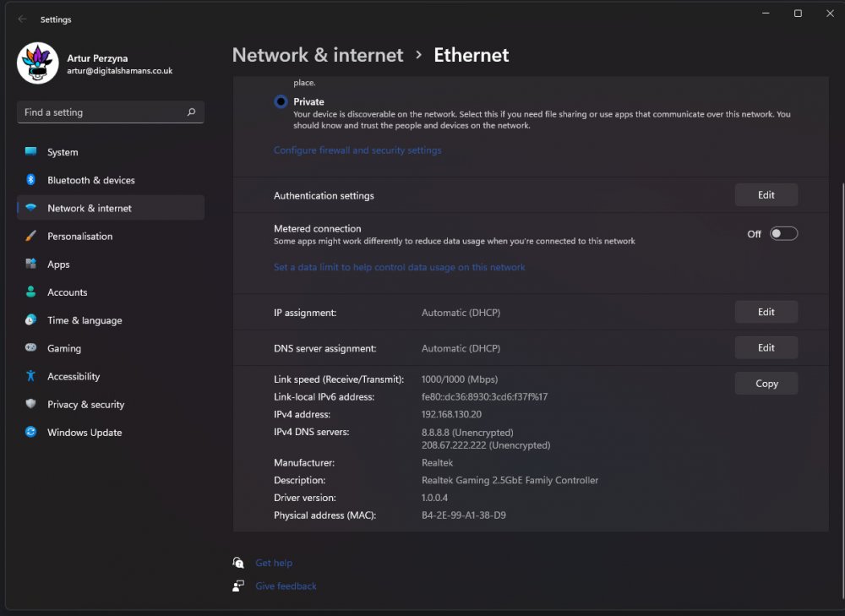
Task: Click the Find a setting search box
Action: pos(111,112)
